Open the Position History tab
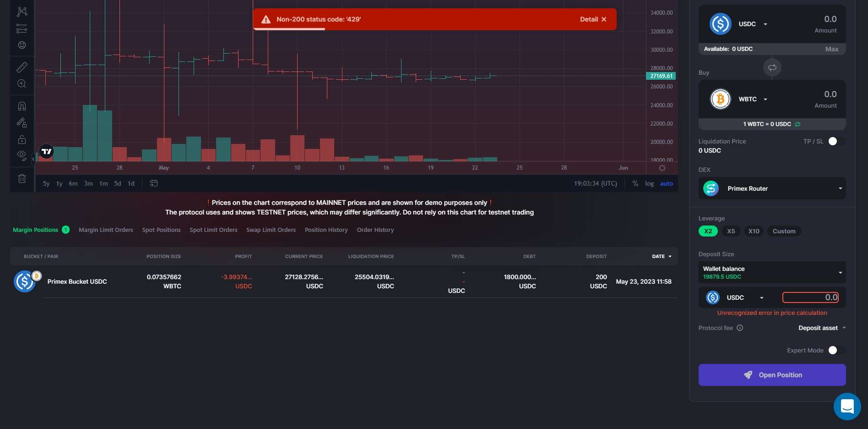The height and width of the screenshot is (429, 868). [x=326, y=230]
